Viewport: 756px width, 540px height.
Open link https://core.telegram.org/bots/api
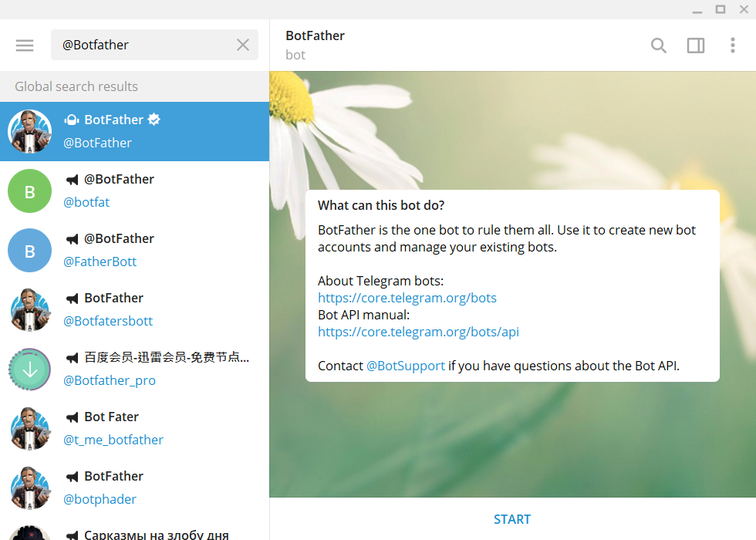tap(418, 332)
